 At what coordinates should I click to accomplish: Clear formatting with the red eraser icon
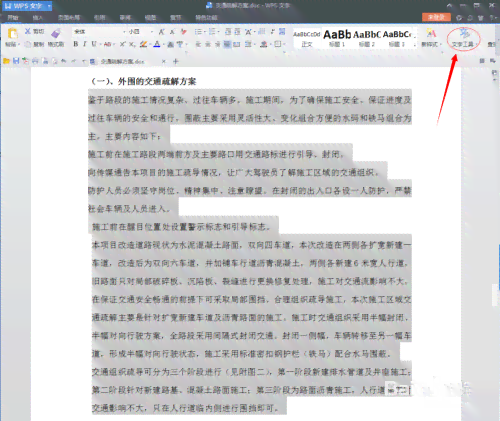coord(183,32)
